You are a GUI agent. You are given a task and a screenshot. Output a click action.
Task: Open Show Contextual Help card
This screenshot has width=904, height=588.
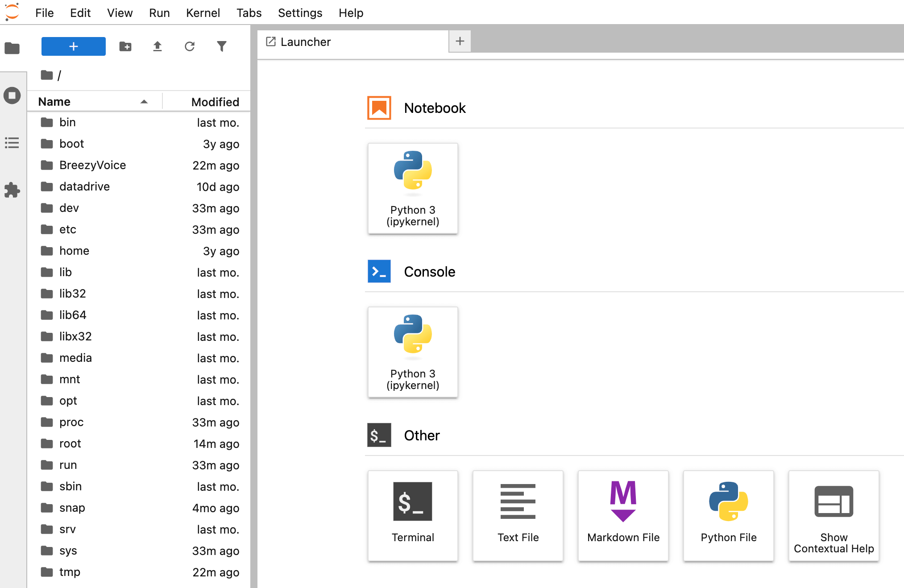tap(834, 516)
